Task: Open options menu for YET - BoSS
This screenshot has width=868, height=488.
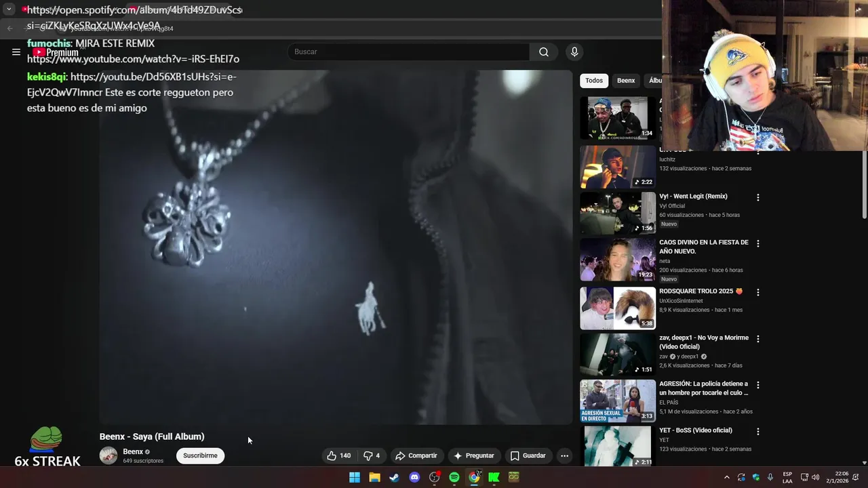Action: (x=758, y=431)
